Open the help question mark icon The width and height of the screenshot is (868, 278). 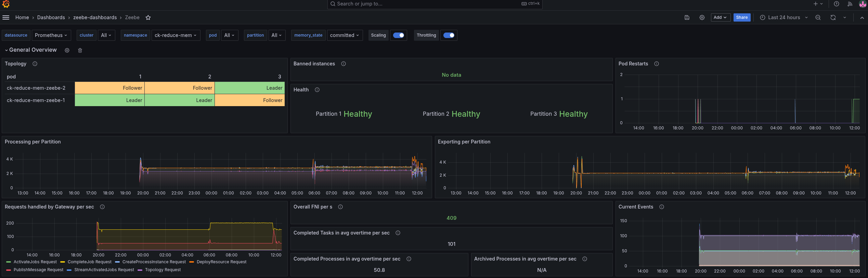tap(836, 4)
